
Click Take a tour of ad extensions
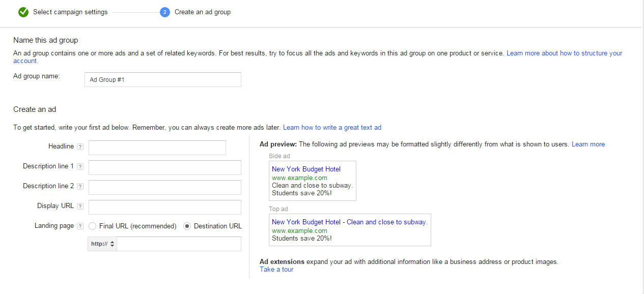pyautogui.click(x=276, y=269)
